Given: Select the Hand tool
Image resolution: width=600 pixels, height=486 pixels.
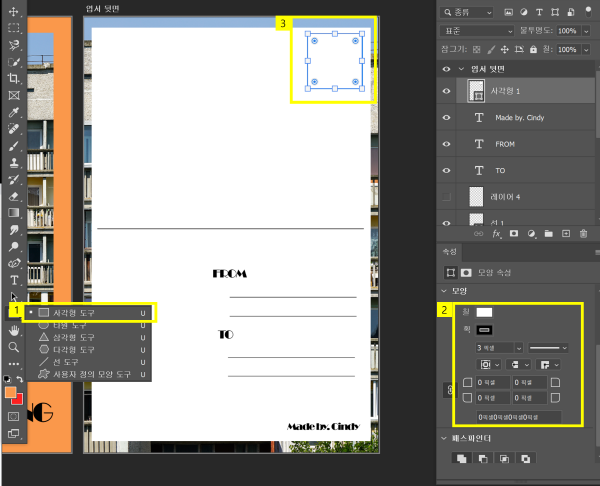Looking at the screenshot, I should (x=14, y=330).
